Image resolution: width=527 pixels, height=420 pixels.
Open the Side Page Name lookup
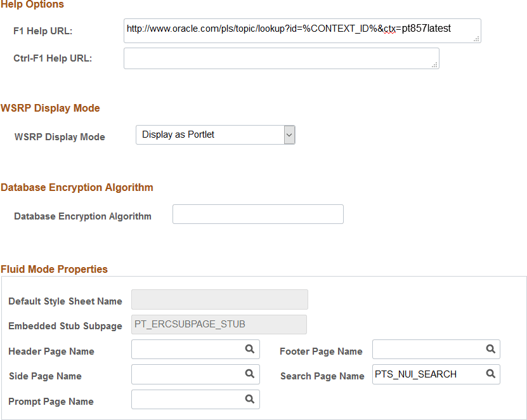[x=249, y=374]
